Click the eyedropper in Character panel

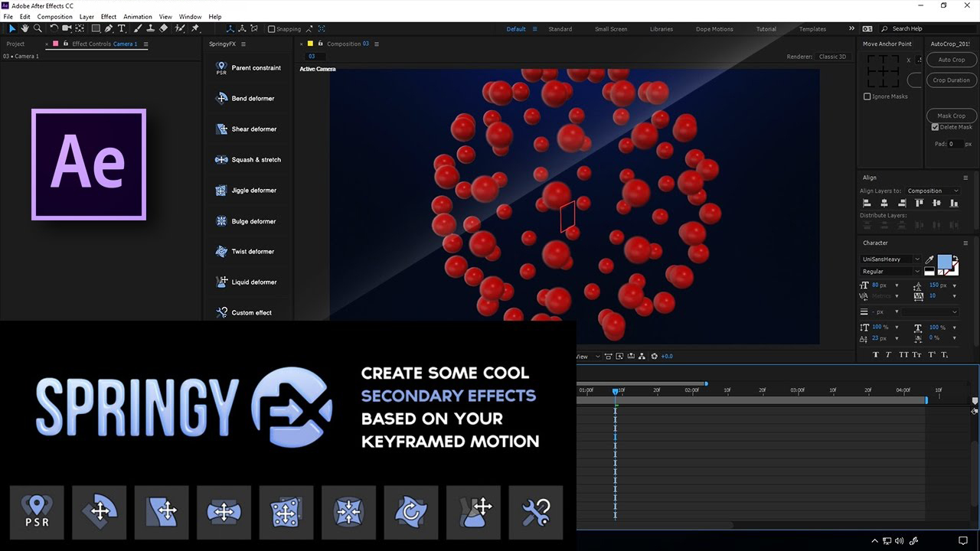(x=929, y=260)
